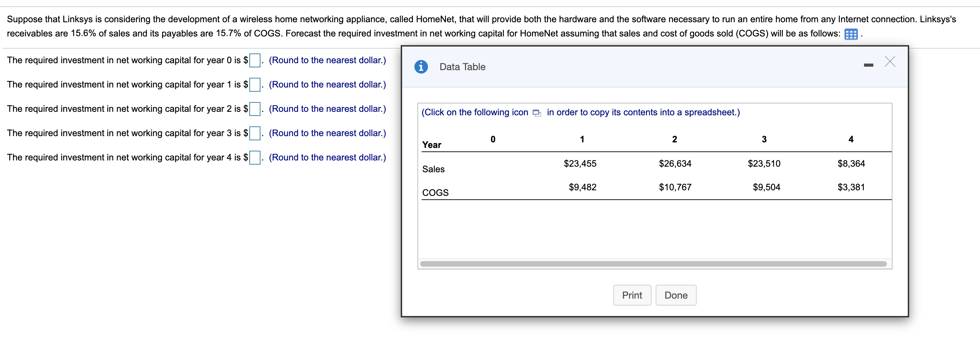Screen dimensions: 980x341
Task: Click the year 3 answer input box
Action: point(255,133)
